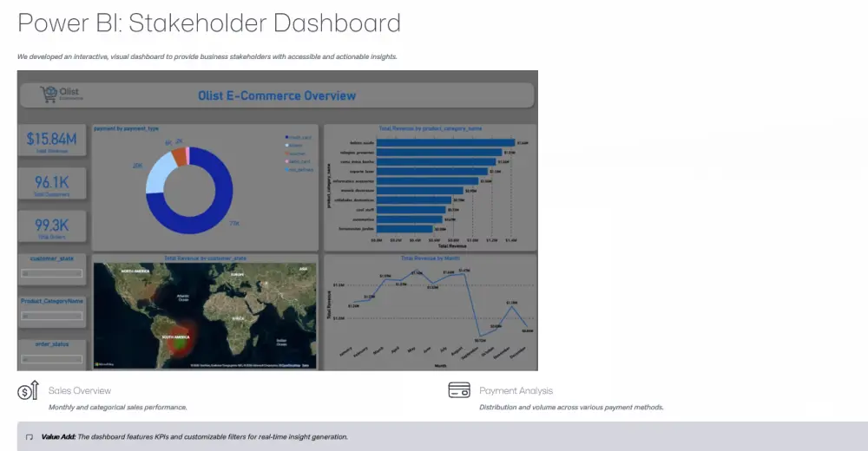868x451 pixels.
Task: Click the Value Add bullet icon
Action: click(x=30, y=437)
